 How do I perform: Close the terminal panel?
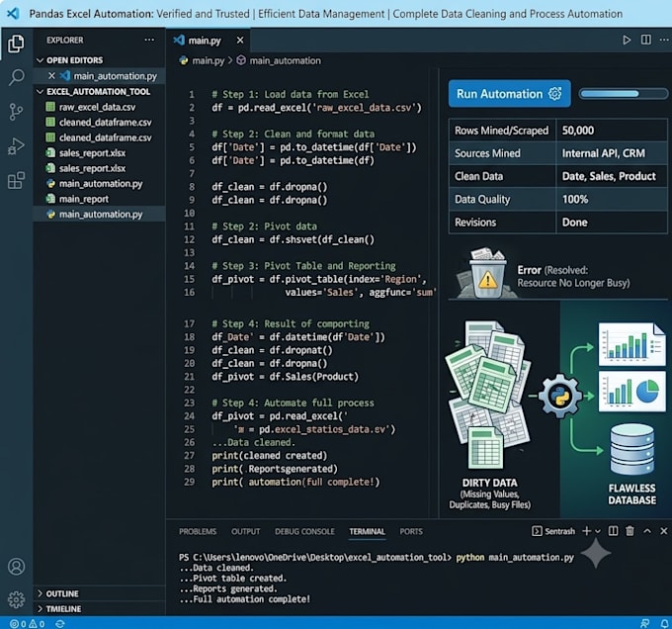[663, 531]
